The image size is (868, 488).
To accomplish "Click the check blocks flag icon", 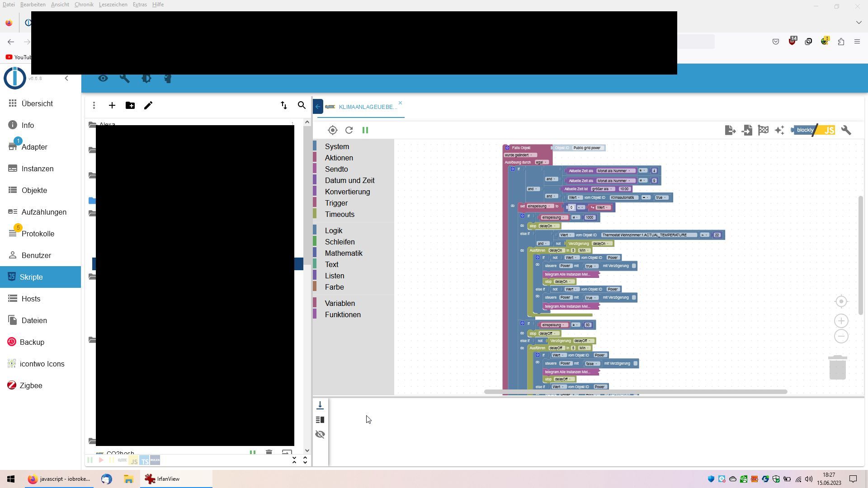I will (763, 130).
